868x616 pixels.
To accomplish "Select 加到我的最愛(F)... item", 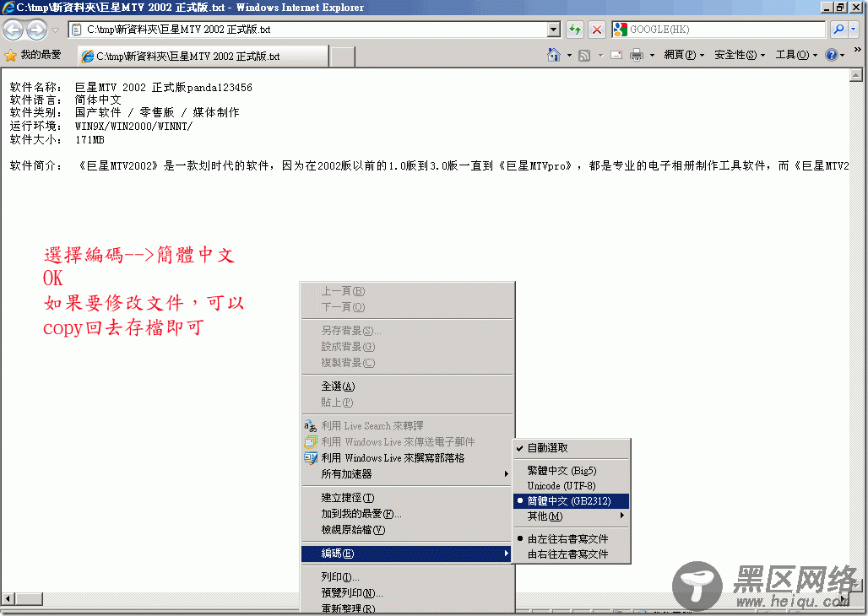I will coord(406,514).
